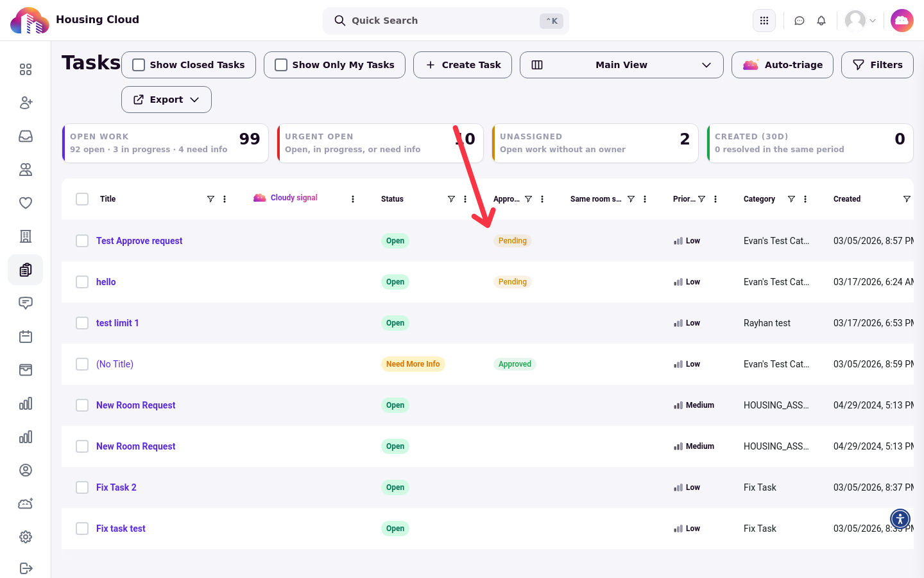The image size is (924, 578).
Task: Open the Test Approve request task
Action: coord(139,241)
